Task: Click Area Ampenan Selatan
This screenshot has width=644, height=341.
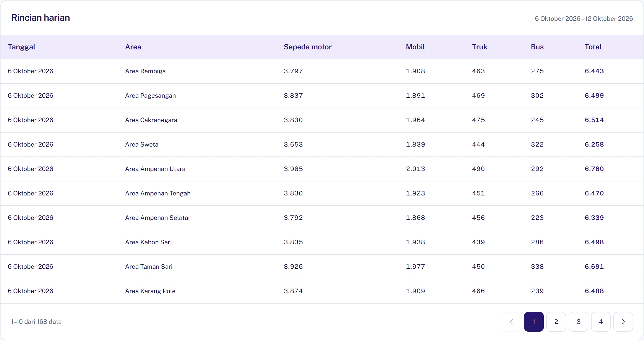Action: point(158,218)
